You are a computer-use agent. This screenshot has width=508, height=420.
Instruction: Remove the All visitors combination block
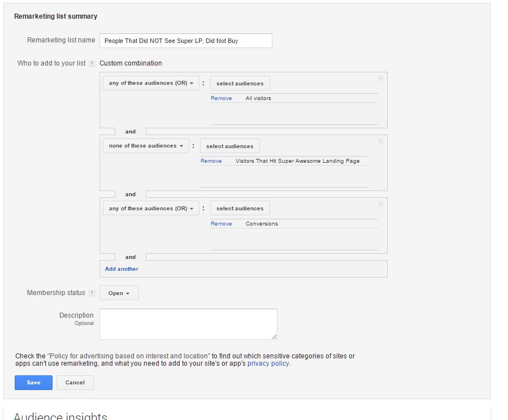(381, 79)
